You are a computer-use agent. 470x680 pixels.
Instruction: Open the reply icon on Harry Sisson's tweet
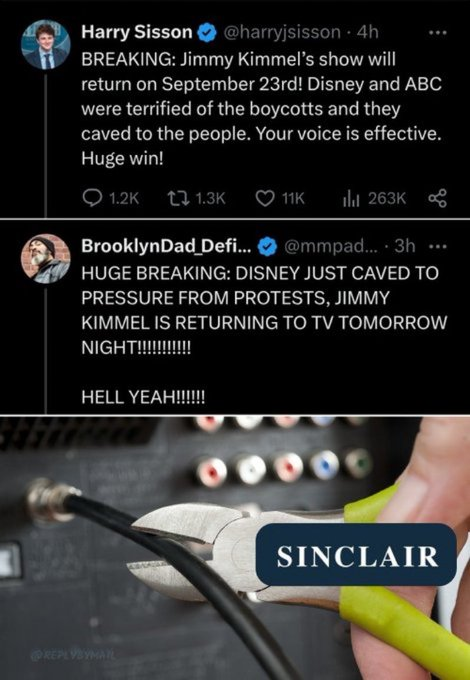pyautogui.click(x=91, y=198)
